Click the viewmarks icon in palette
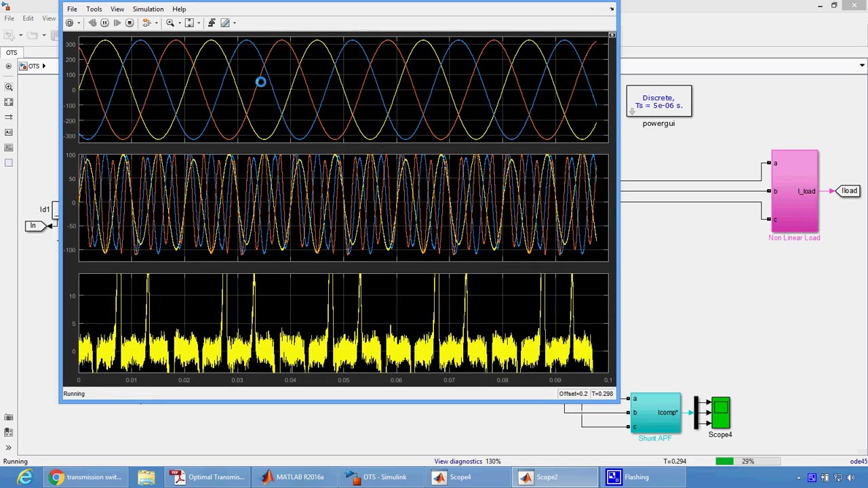 pos(9,432)
